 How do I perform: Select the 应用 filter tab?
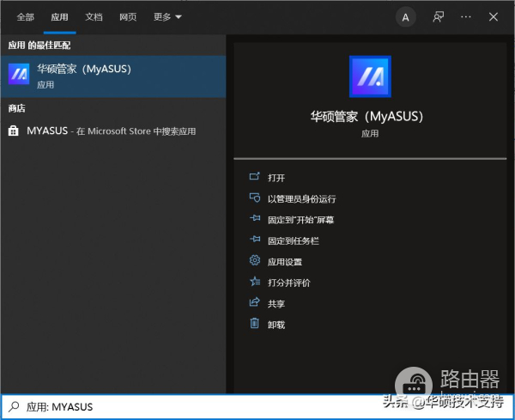coord(59,17)
